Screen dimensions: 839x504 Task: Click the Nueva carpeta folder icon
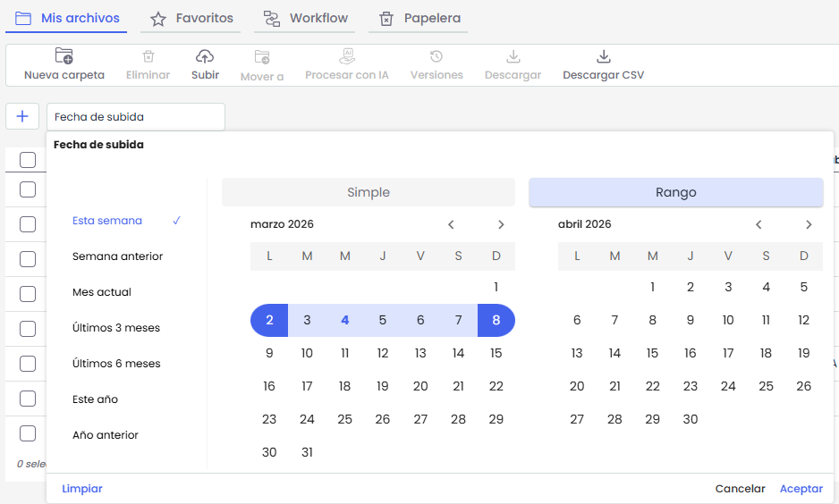pyautogui.click(x=64, y=57)
